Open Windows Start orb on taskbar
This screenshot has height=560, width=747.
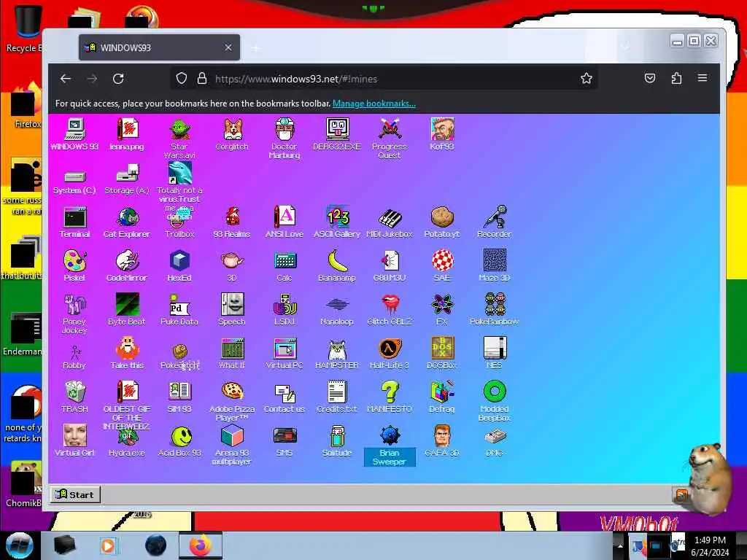(20, 545)
